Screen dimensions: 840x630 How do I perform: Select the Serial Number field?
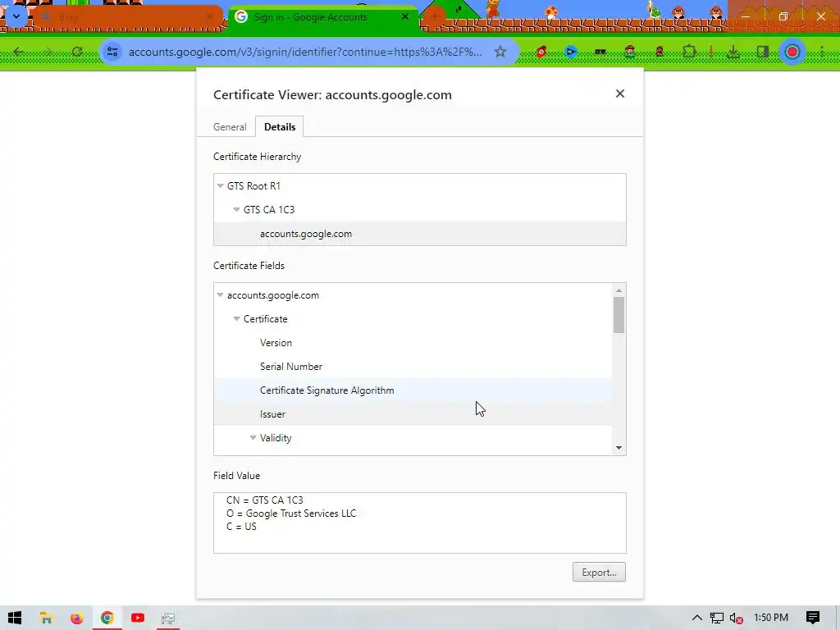413,367
